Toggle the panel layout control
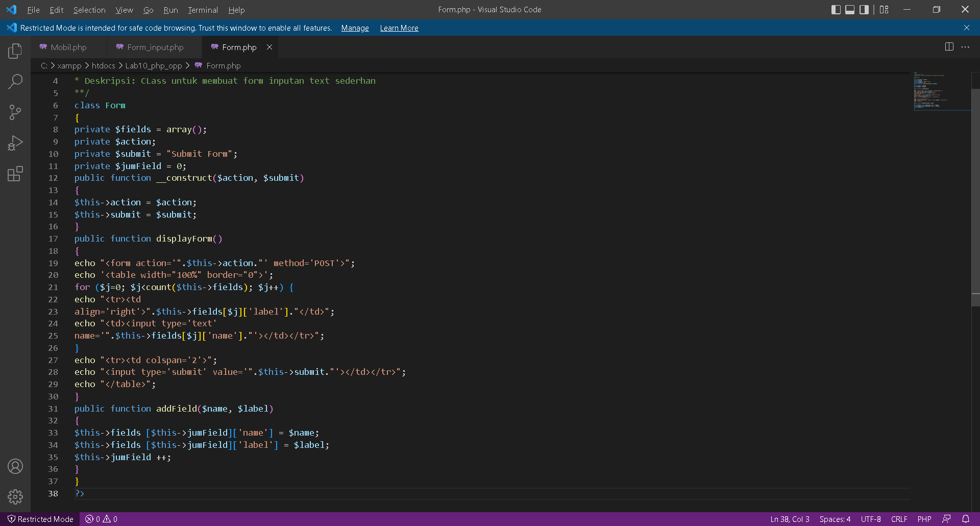 849,9
